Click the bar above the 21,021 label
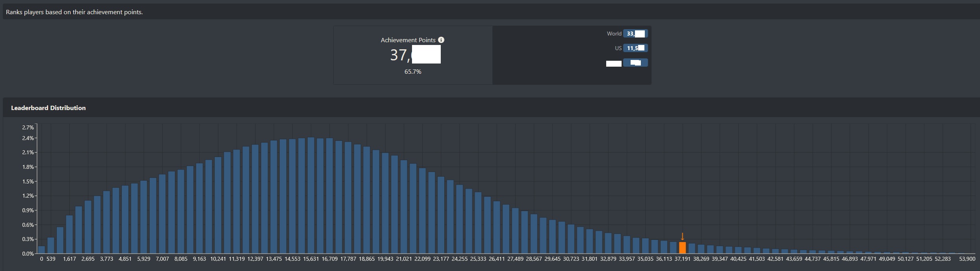980x271 pixels. pos(404,207)
